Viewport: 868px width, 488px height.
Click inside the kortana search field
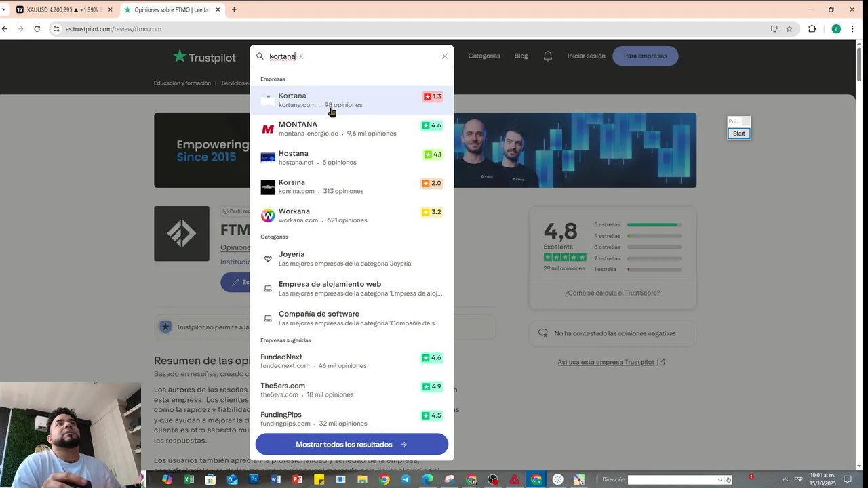tap(353, 56)
